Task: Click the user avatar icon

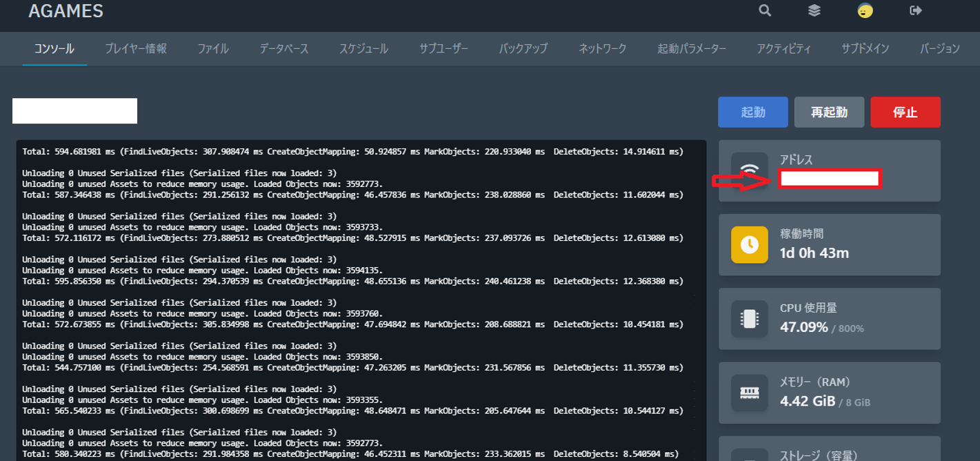Action: (865, 10)
